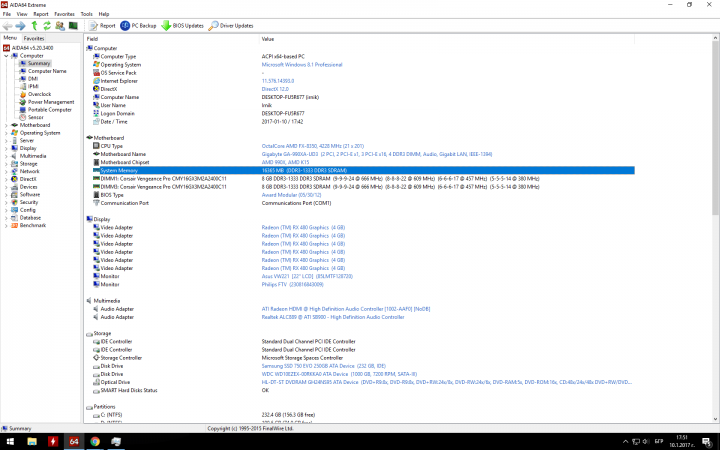The image size is (720, 450).
Task: Switch to the Favorites tab
Action: (x=34, y=39)
